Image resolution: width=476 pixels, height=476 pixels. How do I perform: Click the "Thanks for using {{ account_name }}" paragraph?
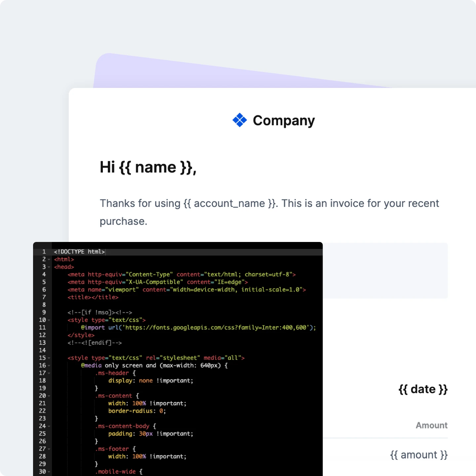pos(269,212)
